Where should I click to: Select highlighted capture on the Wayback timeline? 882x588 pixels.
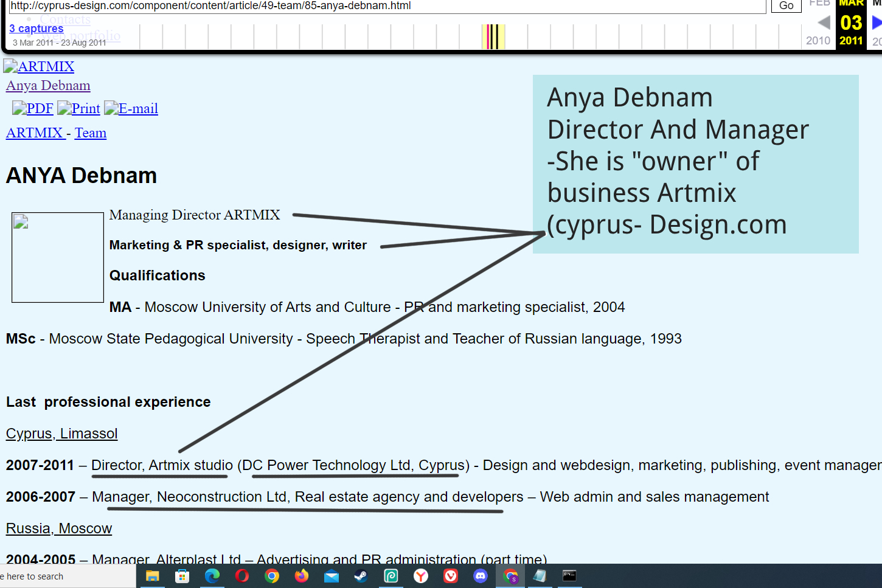[x=493, y=37]
